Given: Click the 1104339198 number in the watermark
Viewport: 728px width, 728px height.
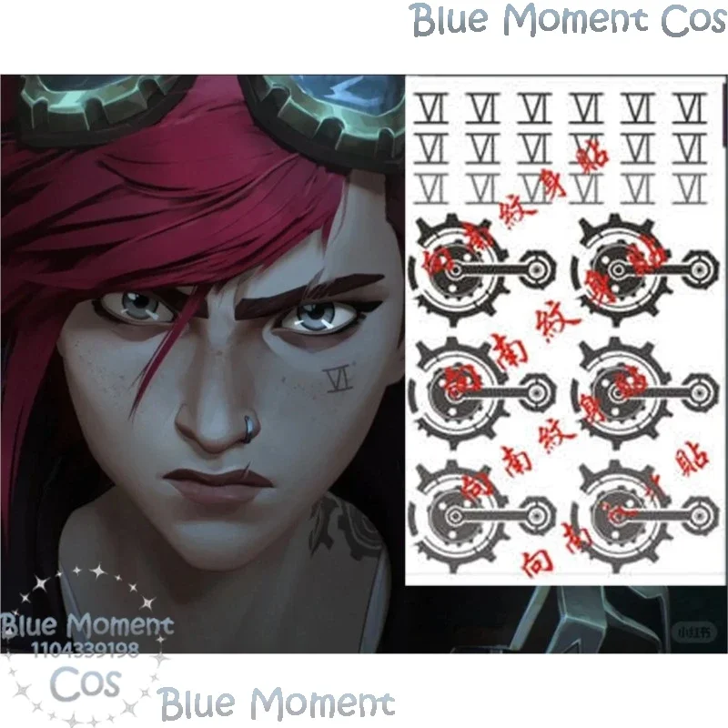Looking at the screenshot, I should coord(85,649).
